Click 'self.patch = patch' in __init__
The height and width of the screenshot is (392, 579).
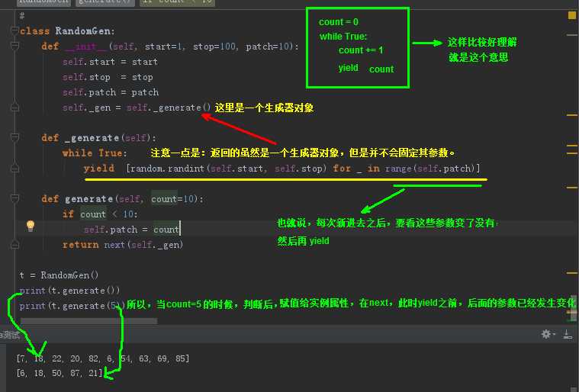(x=111, y=92)
